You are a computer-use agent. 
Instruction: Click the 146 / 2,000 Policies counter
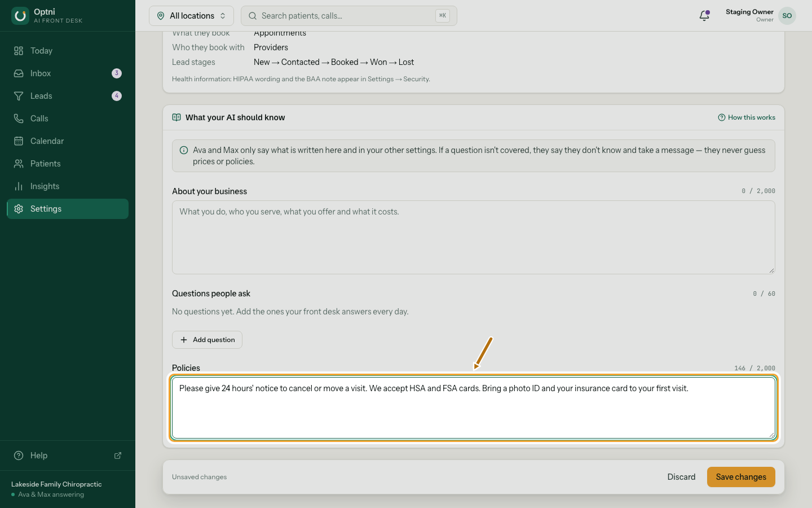coord(754,368)
